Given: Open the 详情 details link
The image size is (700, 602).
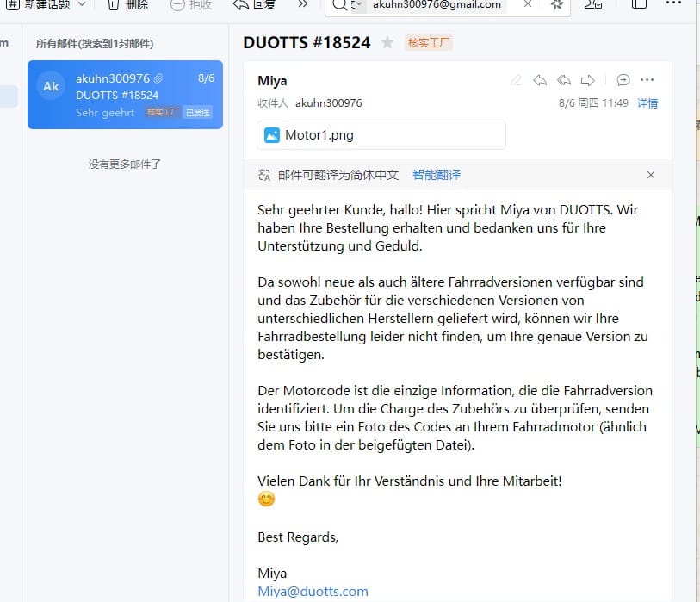Looking at the screenshot, I should pos(647,103).
